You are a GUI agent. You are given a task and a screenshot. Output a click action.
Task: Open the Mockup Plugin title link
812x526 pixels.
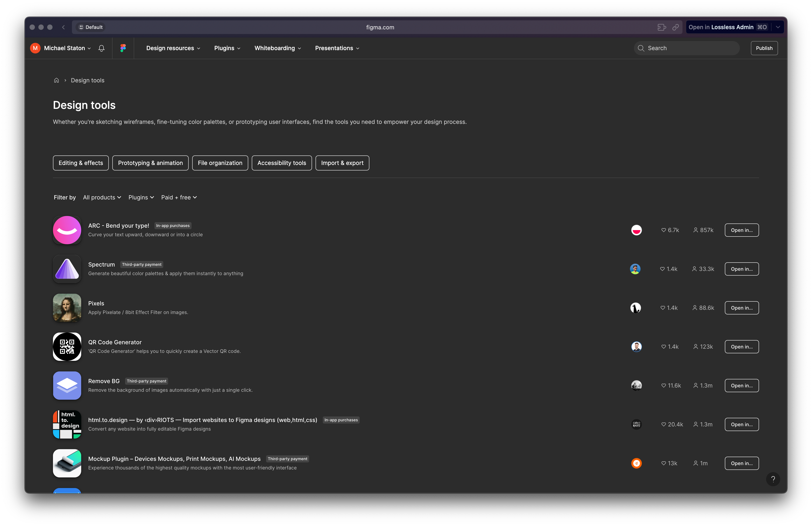(174, 459)
